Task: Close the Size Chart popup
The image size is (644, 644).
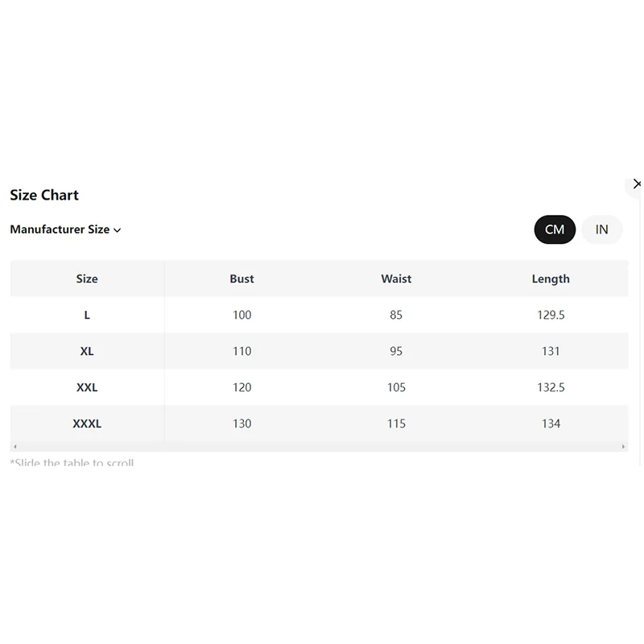Action: coord(637,184)
